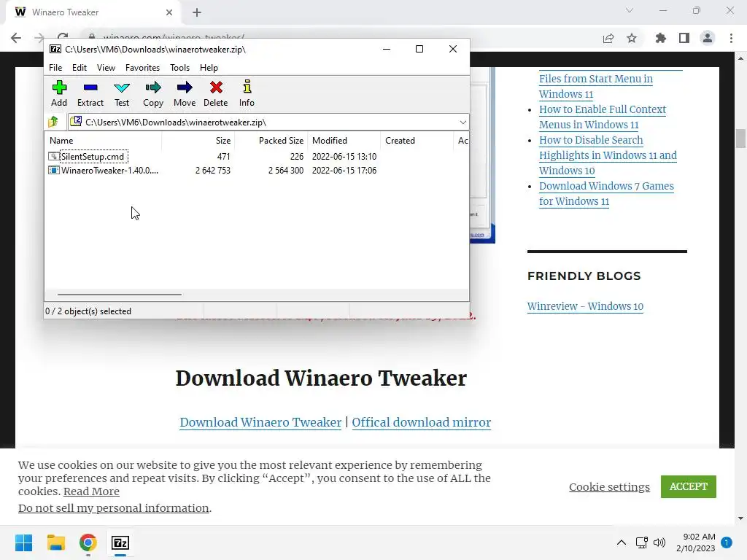
Task: Open the notification badge in the tray
Action: 727,542
